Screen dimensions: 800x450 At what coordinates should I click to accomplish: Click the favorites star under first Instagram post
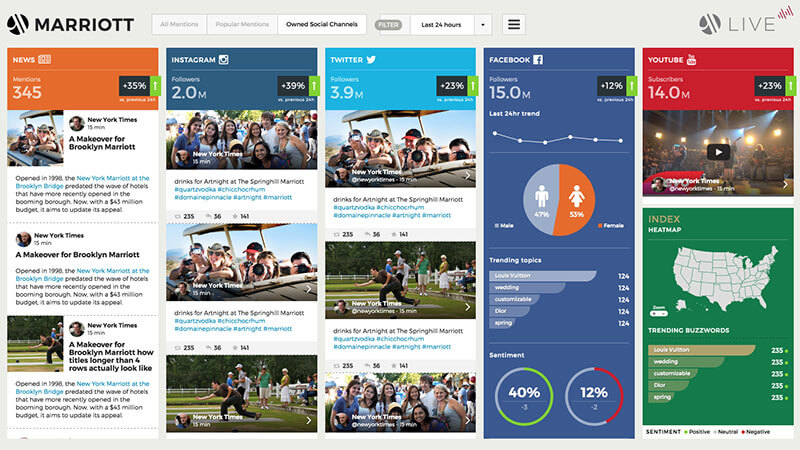235,216
